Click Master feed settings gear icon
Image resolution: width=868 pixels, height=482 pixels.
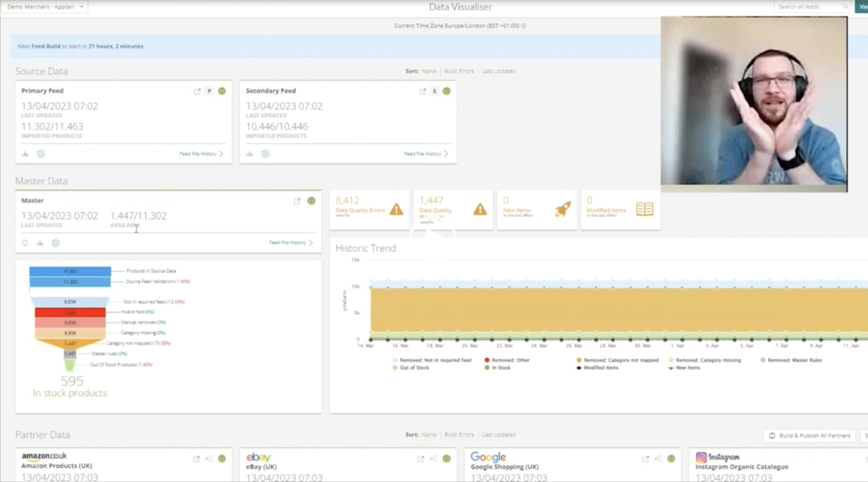coord(56,243)
